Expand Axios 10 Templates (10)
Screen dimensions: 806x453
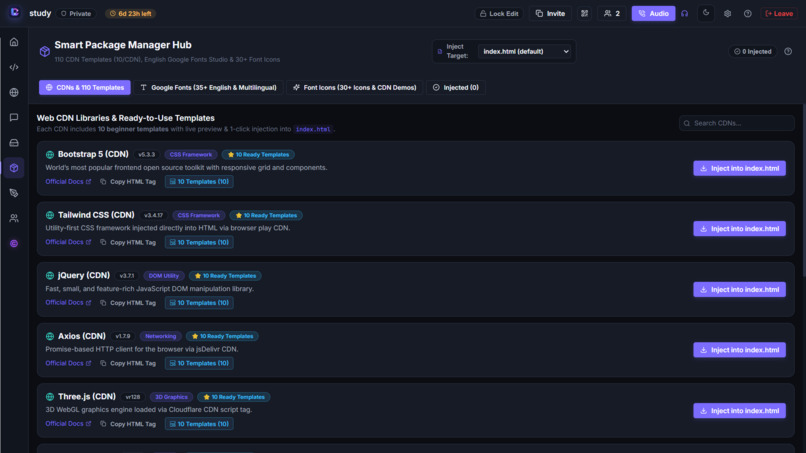[x=199, y=363]
